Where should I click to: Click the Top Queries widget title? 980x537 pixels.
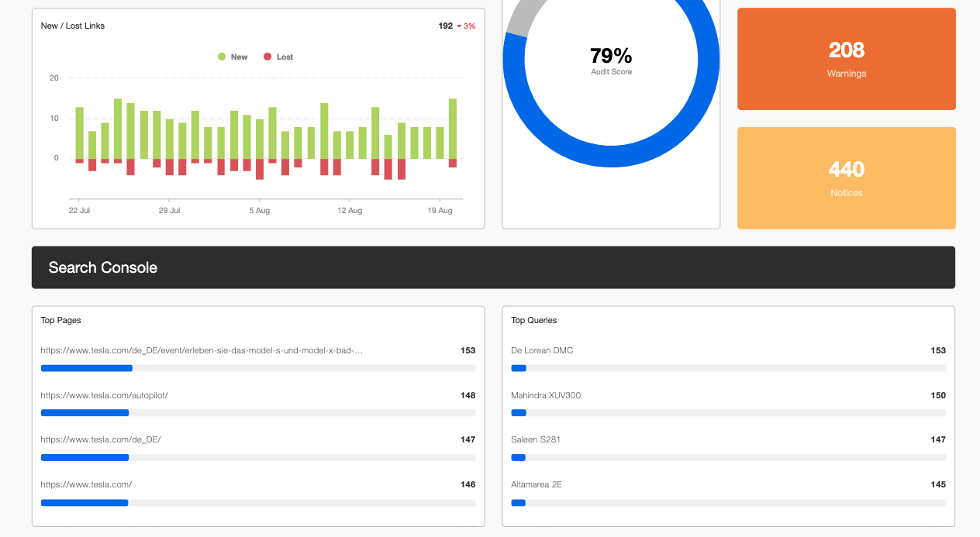pos(534,320)
